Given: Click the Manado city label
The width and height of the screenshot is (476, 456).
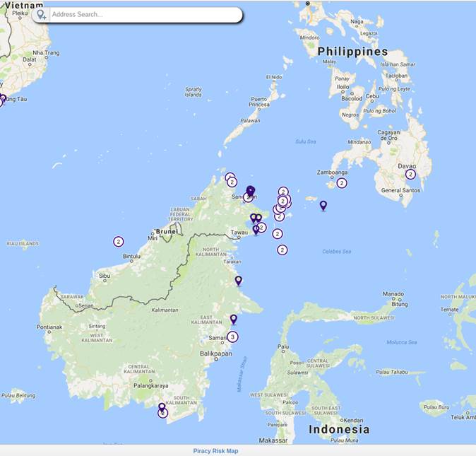Looking at the screenshot, I should (393, 294).
